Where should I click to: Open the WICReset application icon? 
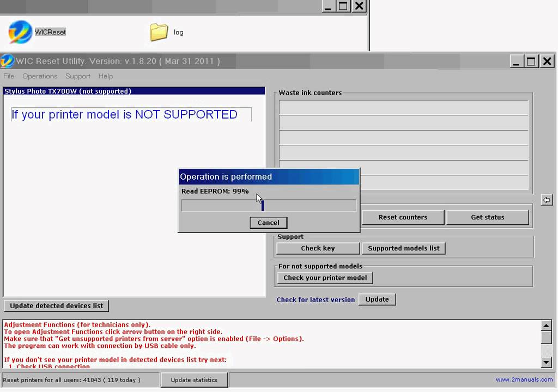pos(20,32)
